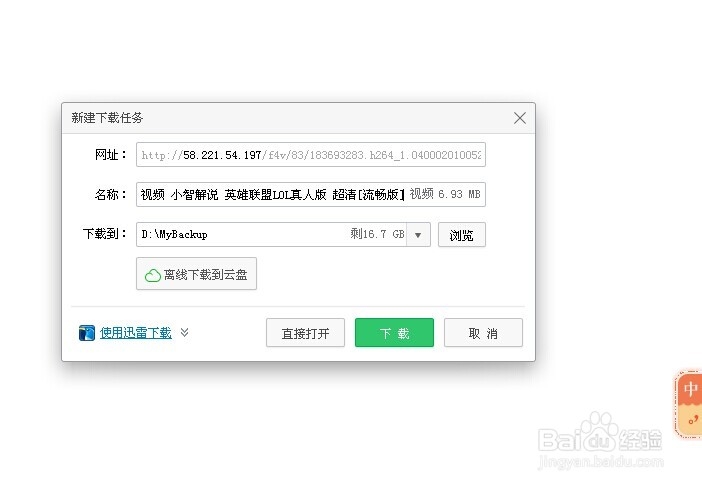
Task: Click the 视频 6.93 MB file size text
Action: (445, 194)
